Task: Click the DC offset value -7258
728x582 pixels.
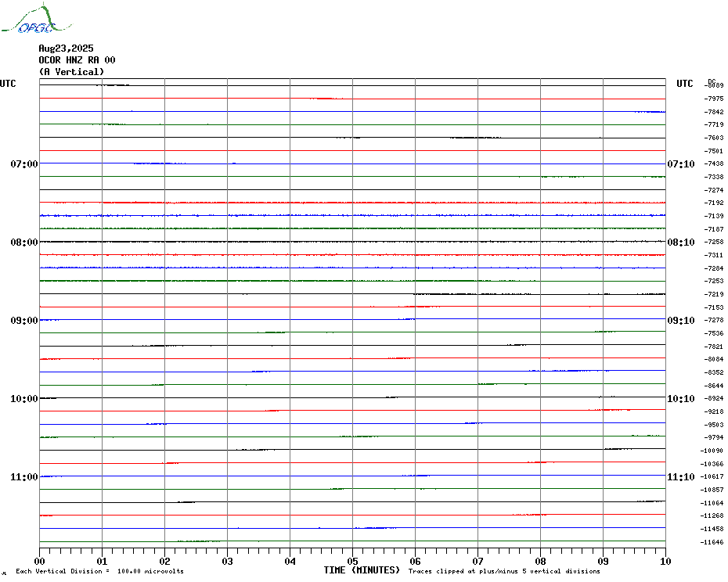Action: [714, 242]
